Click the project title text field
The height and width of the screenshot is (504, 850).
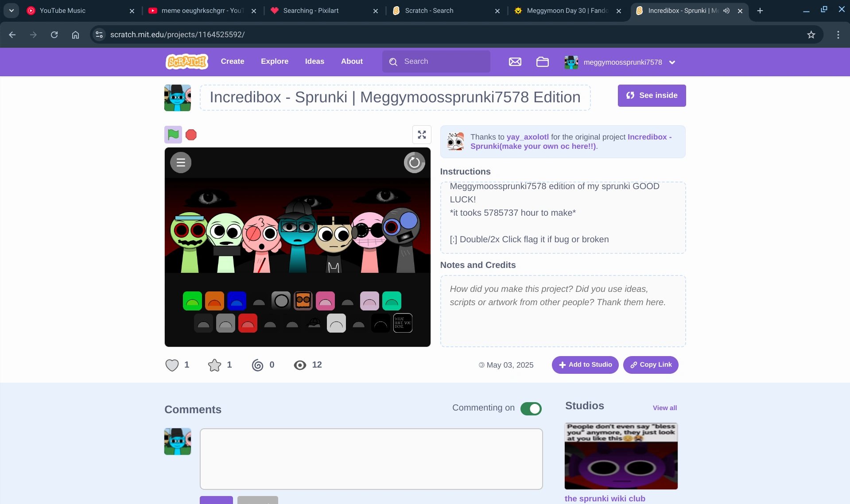395,97
